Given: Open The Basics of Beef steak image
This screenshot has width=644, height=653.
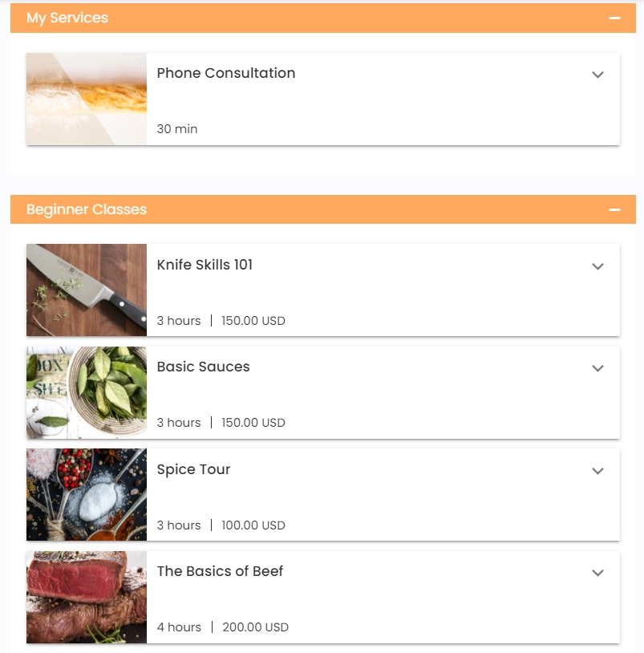Looking at the screenshot, I should [x=87, y=597].
